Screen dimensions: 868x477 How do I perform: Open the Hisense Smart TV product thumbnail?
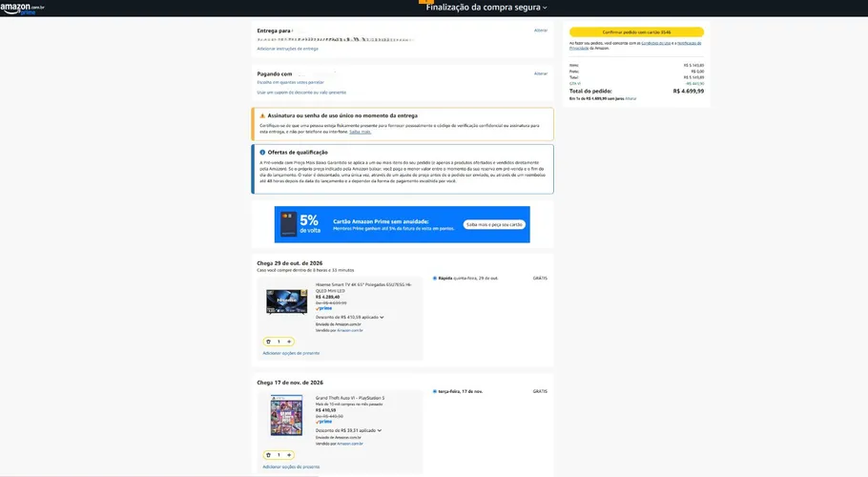(286, 301)
